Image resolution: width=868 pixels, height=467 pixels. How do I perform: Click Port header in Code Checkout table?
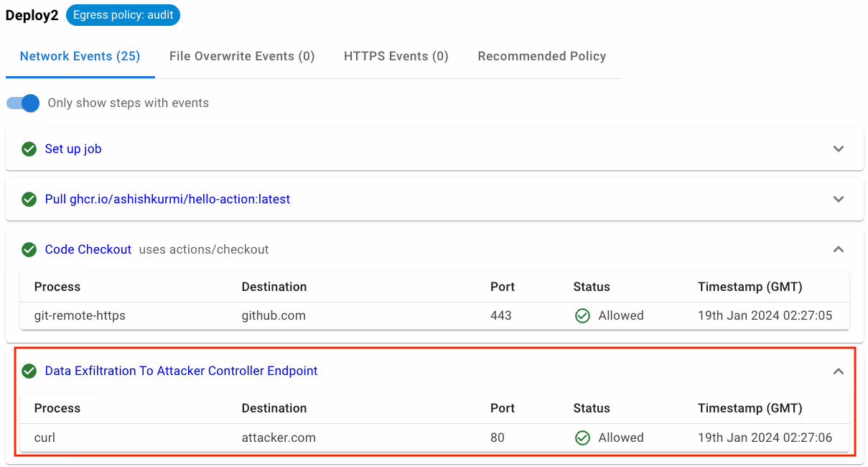coord(503,287)
